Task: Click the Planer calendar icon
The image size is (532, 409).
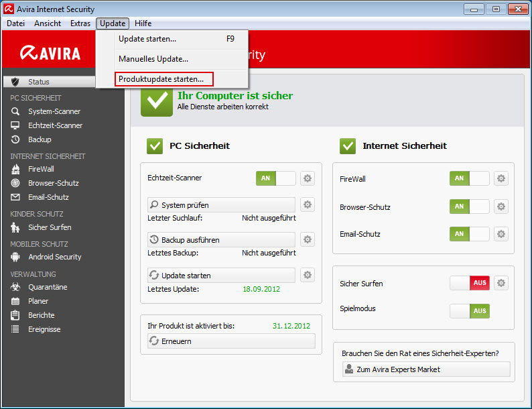Action: click(x=15, y=301)
